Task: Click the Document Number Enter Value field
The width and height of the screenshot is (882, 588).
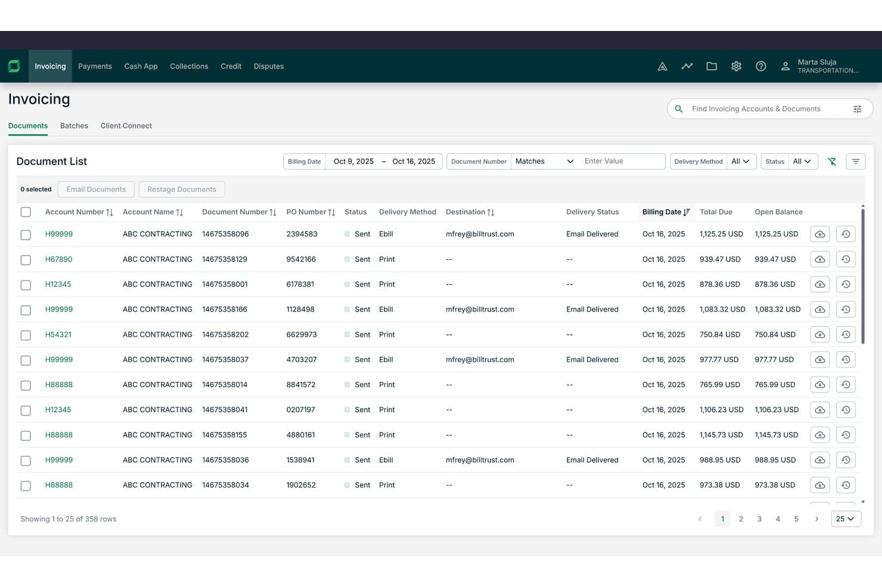Action: [x=622, y=161]
